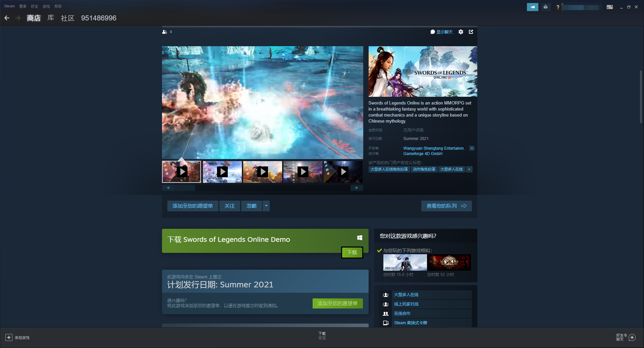Play the second video thumbnail
The height and width of the screenshot is (348, 644).
tap(222, 172)
